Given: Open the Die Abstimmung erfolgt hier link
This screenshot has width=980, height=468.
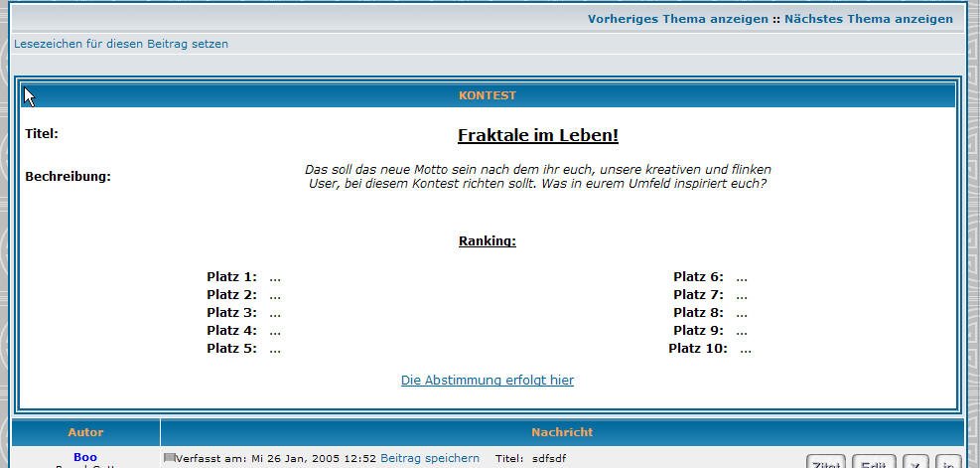Looking at the screenshot, I should coord(487,381).
